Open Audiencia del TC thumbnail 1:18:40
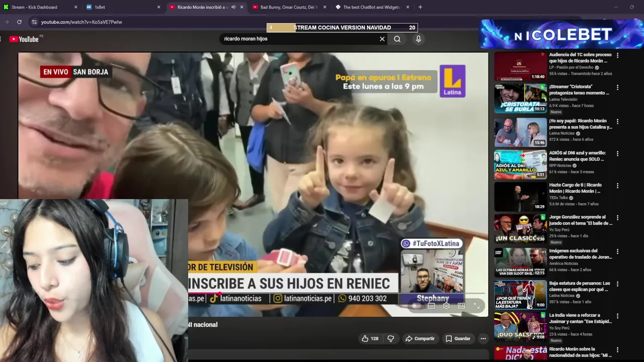This screenshot has height=362, width=644. coord(520,66)
